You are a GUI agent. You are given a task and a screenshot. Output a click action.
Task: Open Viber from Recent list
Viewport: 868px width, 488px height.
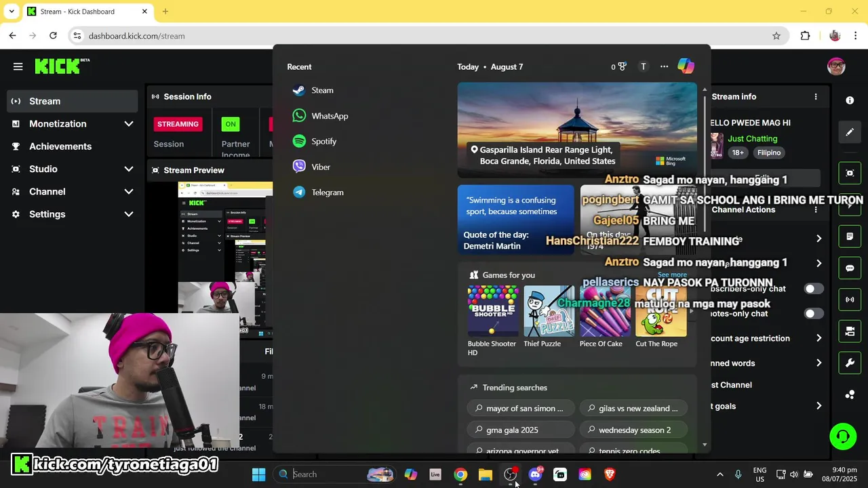point(312,167)
